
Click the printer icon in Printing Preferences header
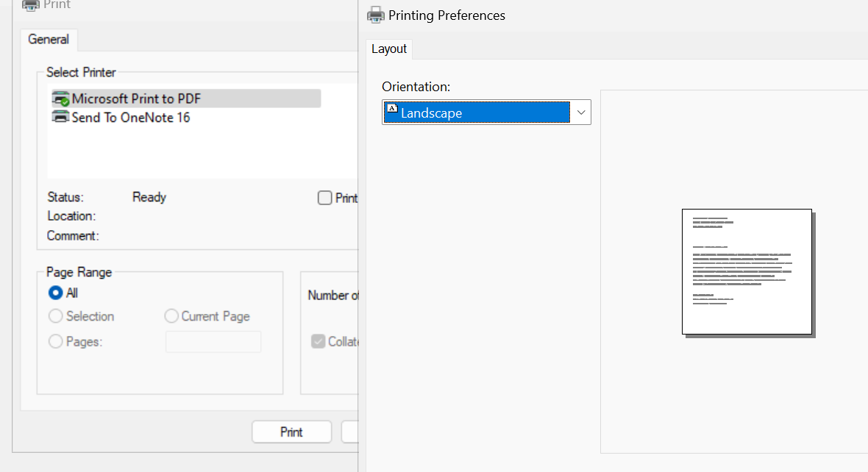pos(375,15)
